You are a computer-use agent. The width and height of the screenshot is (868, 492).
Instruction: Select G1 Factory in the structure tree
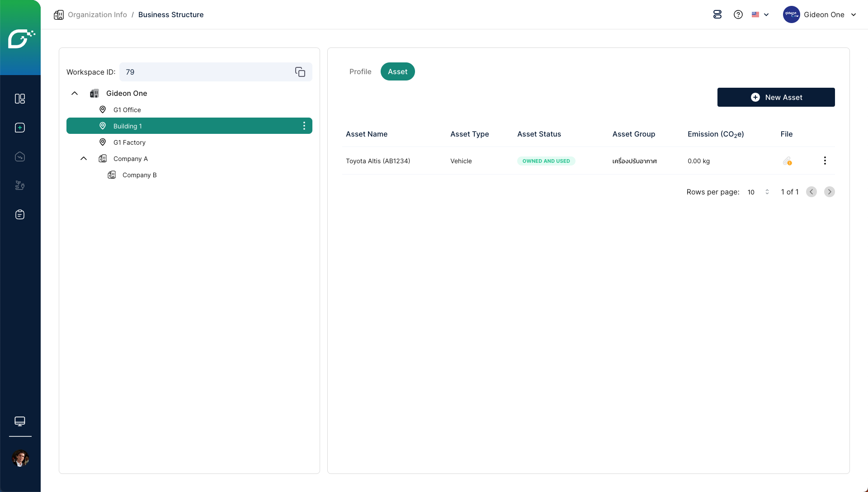point(129,142)
